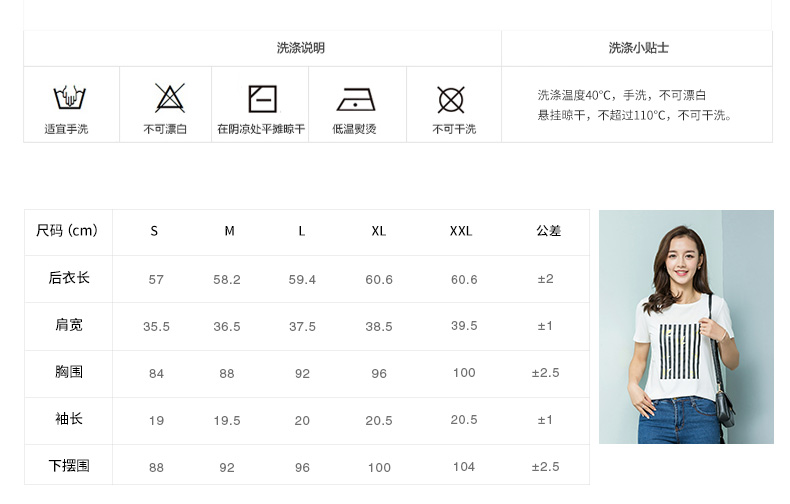Click the 肩宽 row label

pos(69,325)
